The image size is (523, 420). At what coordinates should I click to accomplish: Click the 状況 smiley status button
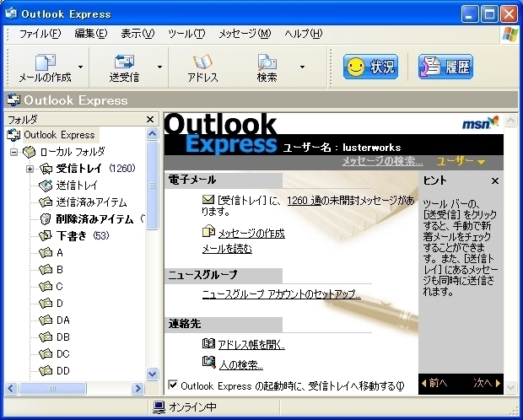coord(370,67)
